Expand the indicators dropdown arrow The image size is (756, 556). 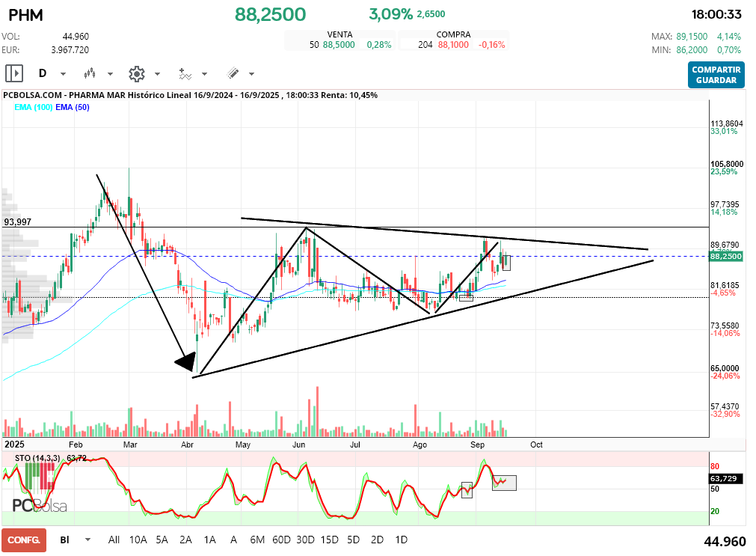(204, 74)
